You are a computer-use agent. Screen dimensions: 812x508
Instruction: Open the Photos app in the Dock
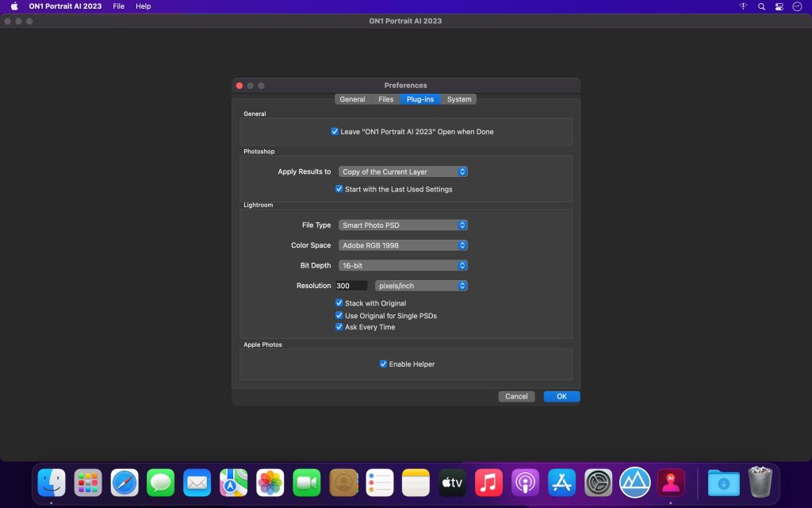(x=268, y=482)
